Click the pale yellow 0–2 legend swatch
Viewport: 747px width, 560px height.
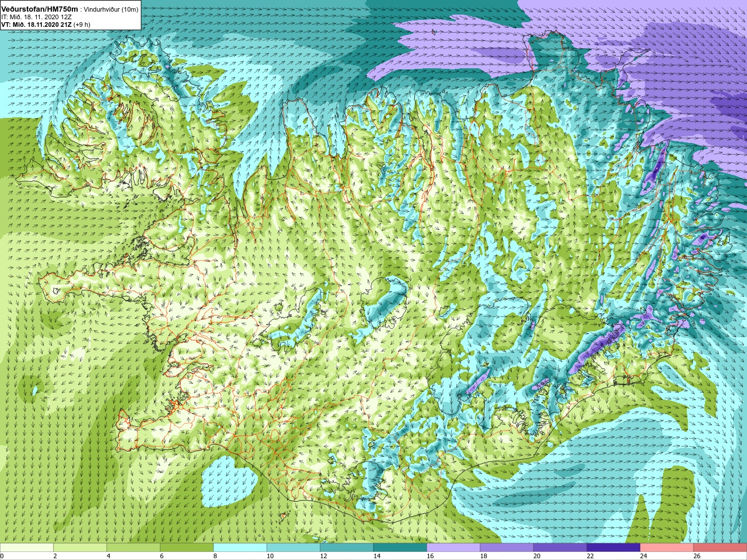click(x=27, y=548)
